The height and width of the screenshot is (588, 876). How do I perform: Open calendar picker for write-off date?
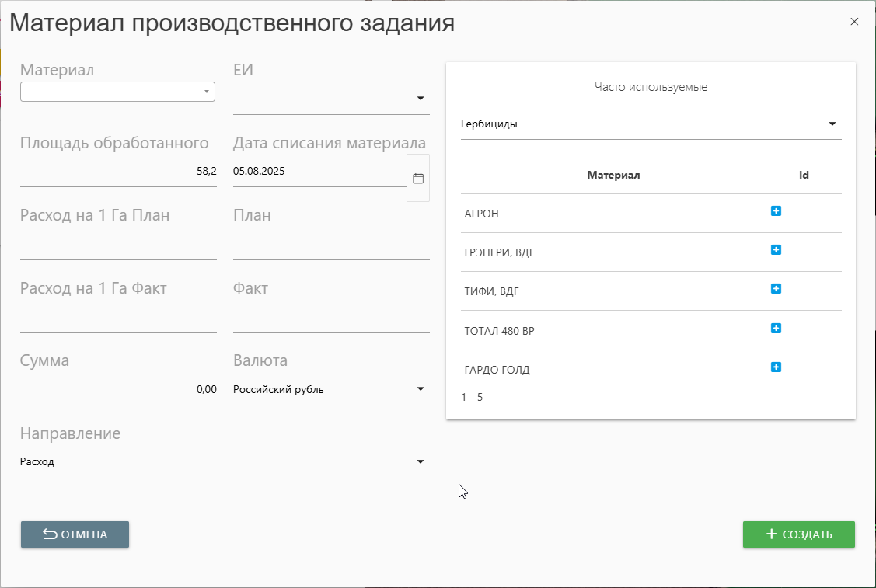pos(418,178)
